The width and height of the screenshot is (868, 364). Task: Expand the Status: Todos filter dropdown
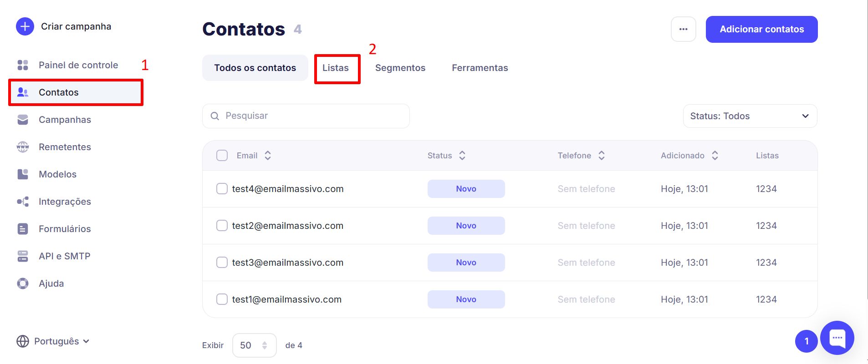(750, 116)
